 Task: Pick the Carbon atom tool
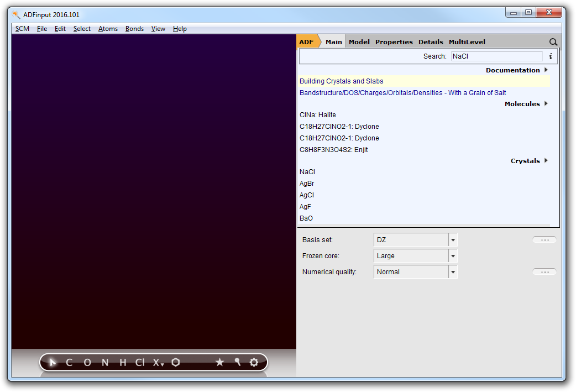coord(69,363)
